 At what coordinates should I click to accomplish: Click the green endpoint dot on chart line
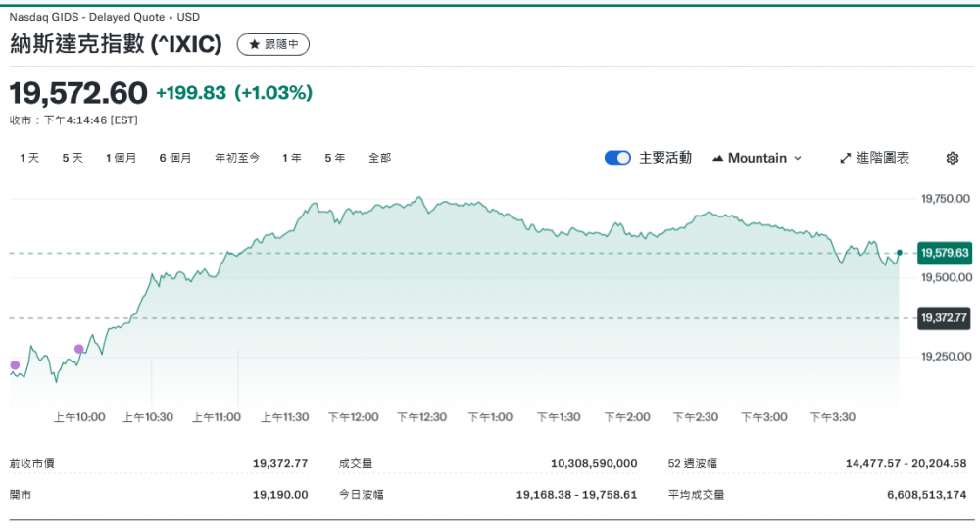tap(899, 253)
